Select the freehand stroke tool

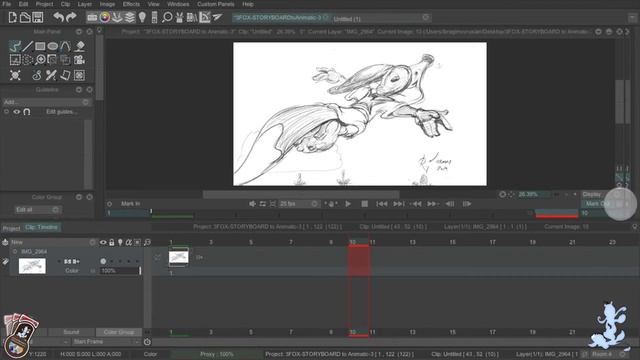[x=15, y=46]
